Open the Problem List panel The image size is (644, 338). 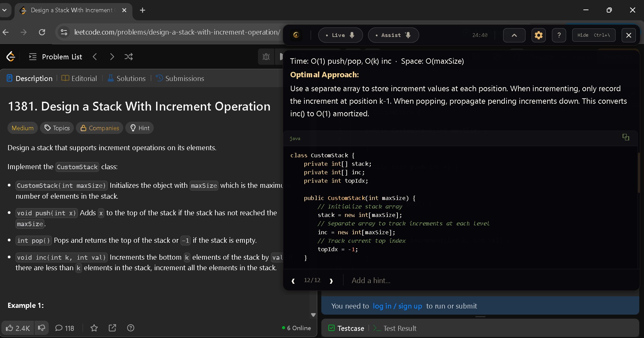pos(56,57)
